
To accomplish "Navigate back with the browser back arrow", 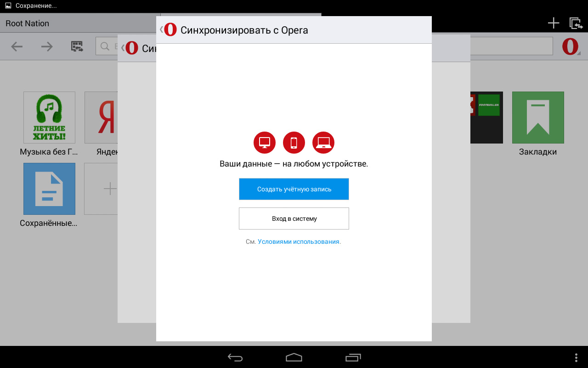I will point(17,46).
